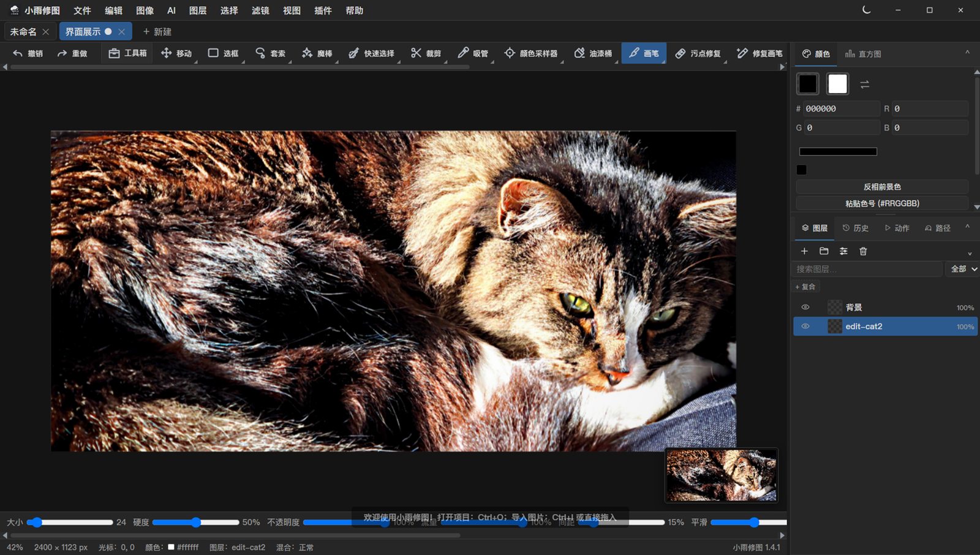Select the Move (移动) tool

tap(176, 53)
